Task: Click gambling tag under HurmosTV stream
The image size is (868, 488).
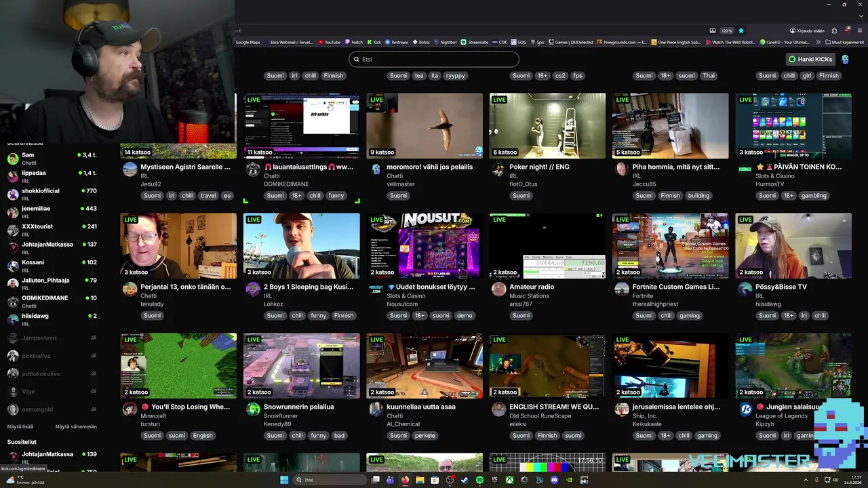Action: pyautogui.click(x=813, y=195)
